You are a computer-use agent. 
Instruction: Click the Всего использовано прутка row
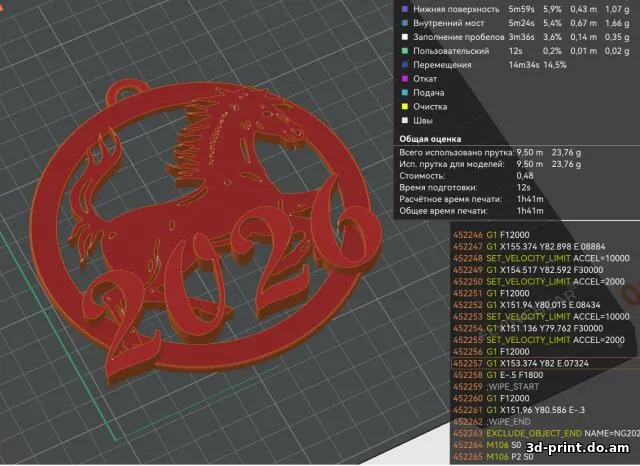[x=490, y=153]
